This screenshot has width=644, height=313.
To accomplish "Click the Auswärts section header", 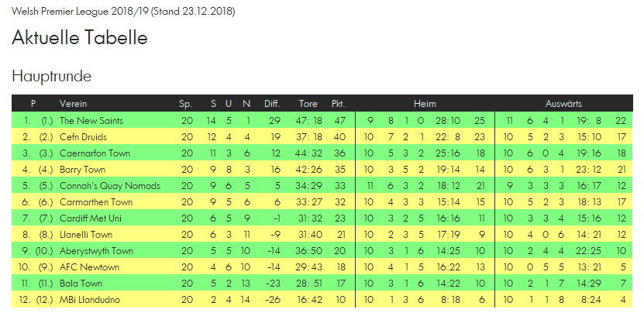I will tap(563, 104).
